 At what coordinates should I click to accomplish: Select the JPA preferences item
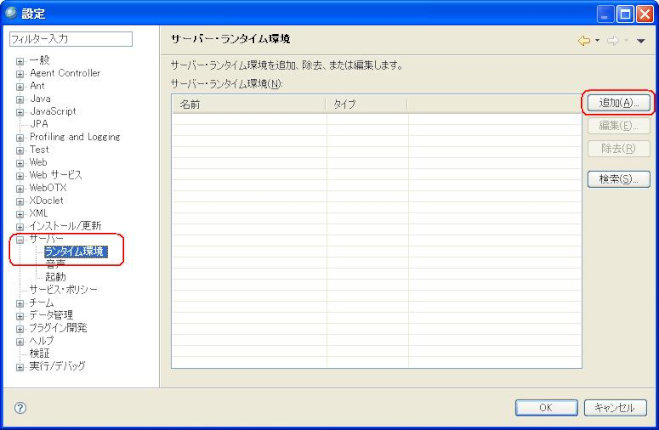[x=38, y=124]
